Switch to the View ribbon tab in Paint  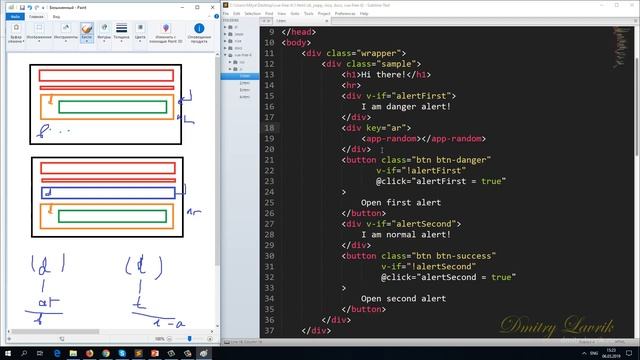coord(56,17)
